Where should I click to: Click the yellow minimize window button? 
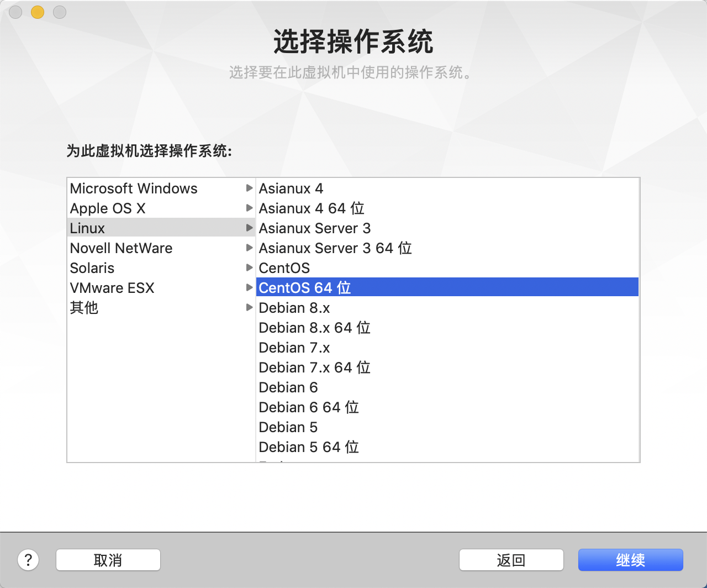coord(38,12)
